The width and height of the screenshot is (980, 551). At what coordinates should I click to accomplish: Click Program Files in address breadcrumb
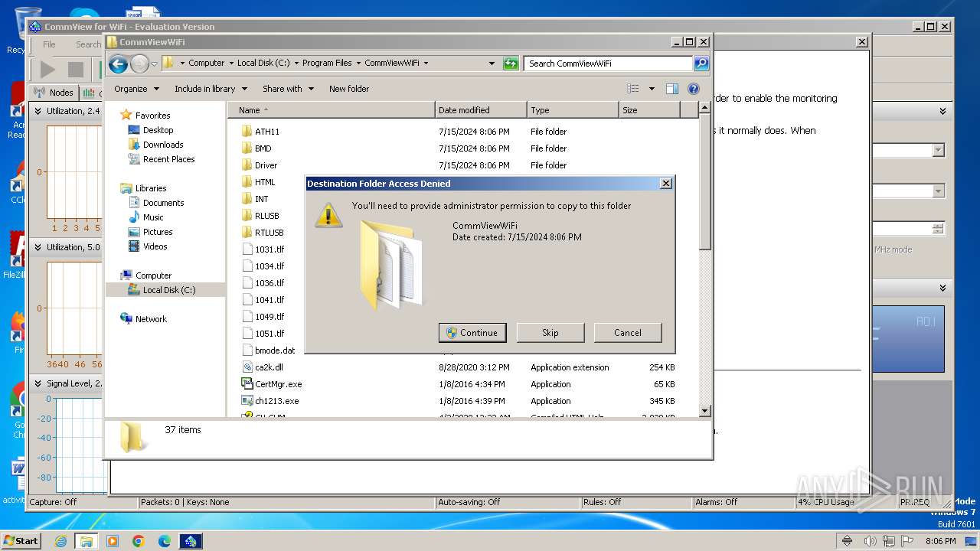coord(327,64)
